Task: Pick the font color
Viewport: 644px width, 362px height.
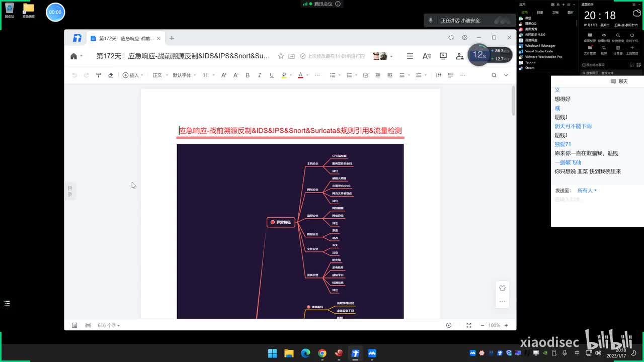Action: click(x=300, y=75)
